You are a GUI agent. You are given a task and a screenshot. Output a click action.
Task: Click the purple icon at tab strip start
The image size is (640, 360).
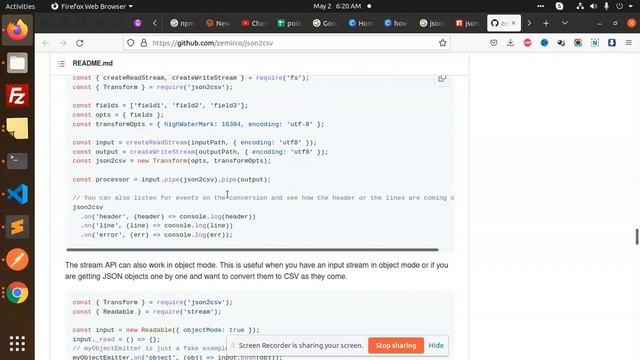138,23
